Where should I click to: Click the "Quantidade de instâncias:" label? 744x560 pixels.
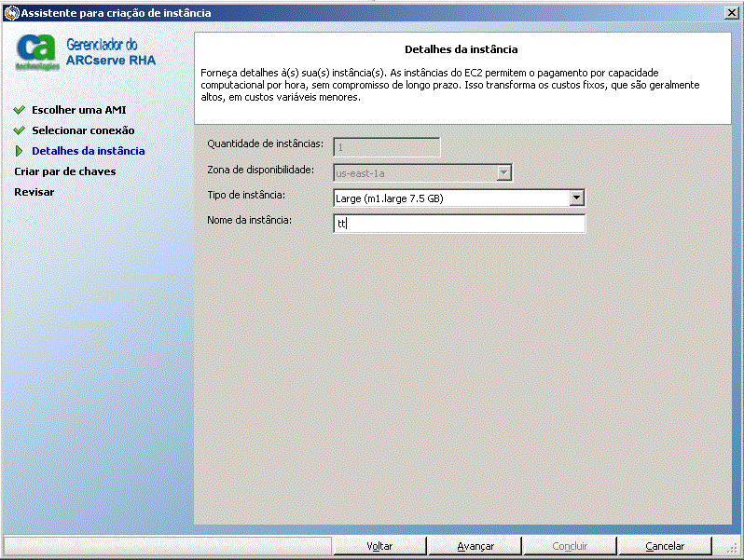[265, 143]
